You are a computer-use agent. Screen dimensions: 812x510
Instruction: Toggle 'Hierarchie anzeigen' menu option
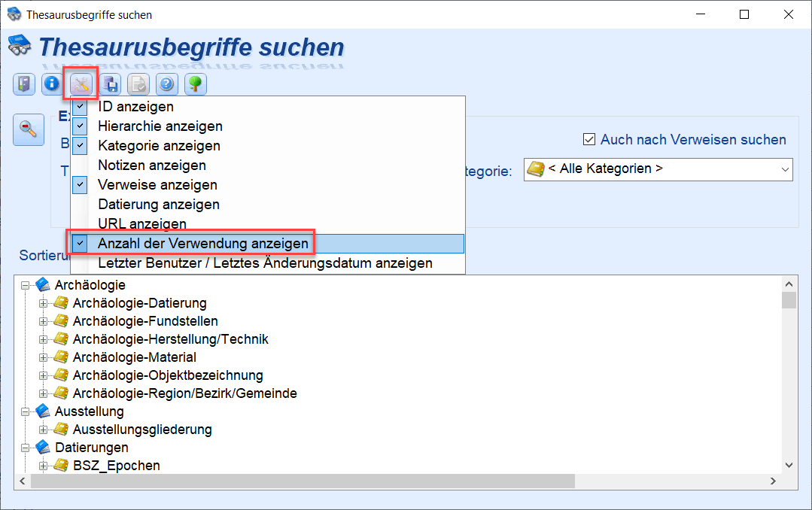point(268,126)
